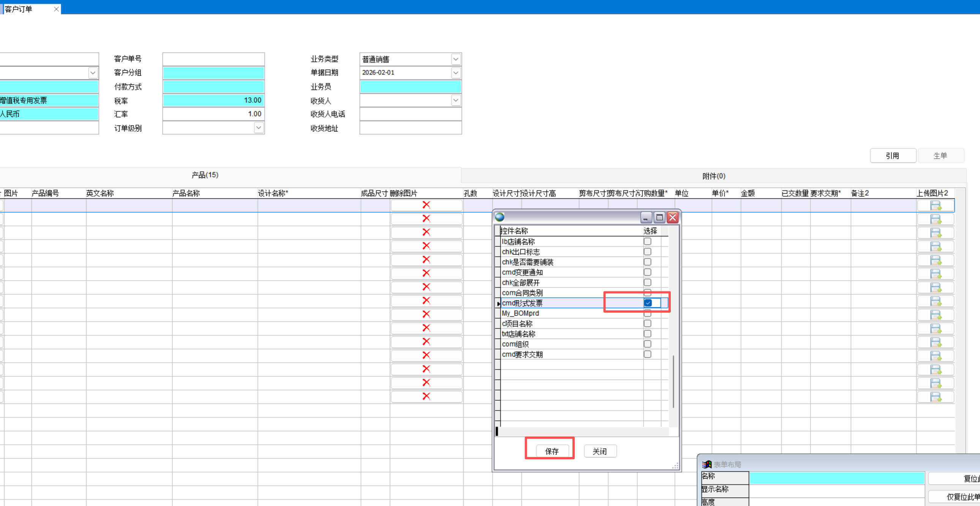Click the delete-image red X in last product row

426,397
